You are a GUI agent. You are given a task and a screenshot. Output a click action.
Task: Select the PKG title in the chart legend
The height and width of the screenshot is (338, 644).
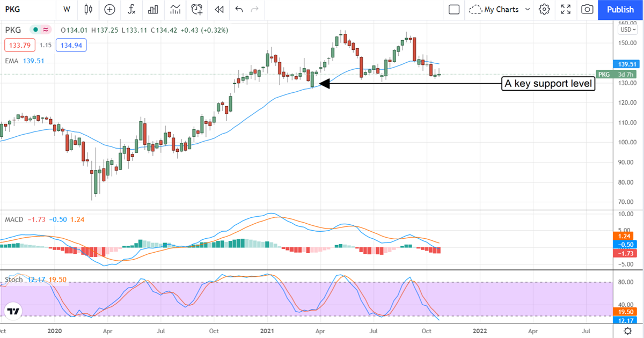[13, 30]
